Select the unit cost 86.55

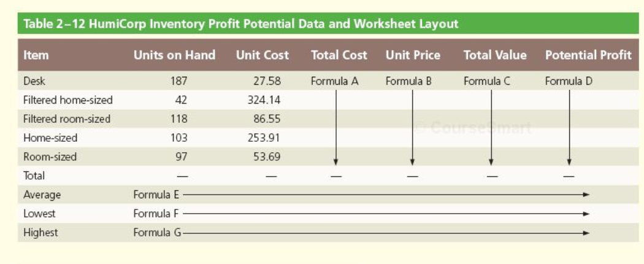[x=267, y=119]
